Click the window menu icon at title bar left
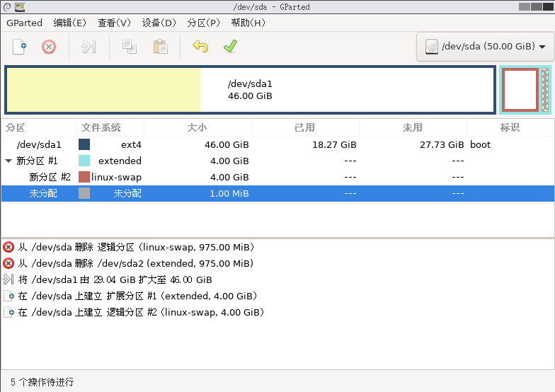Screen dimensions: 555x392 click(7, 7)
